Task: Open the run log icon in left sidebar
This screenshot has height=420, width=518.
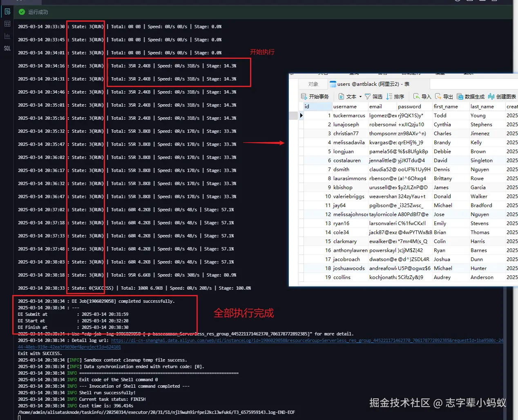Action: pos(7,12)
